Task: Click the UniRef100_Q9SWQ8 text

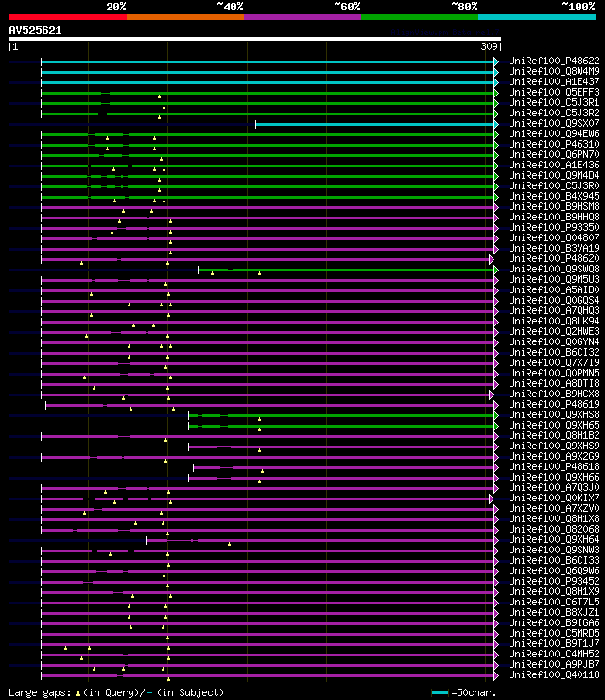Action: point(554,270)
